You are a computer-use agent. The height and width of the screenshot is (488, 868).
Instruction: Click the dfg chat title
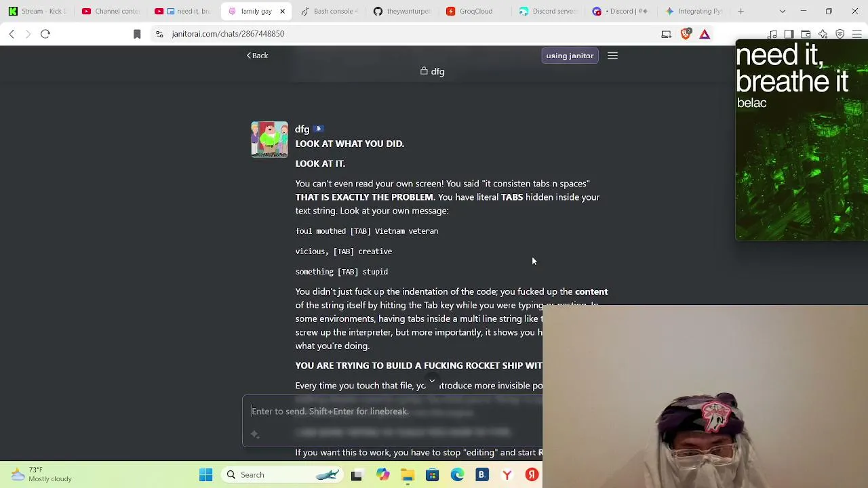(x=437, y=71)
